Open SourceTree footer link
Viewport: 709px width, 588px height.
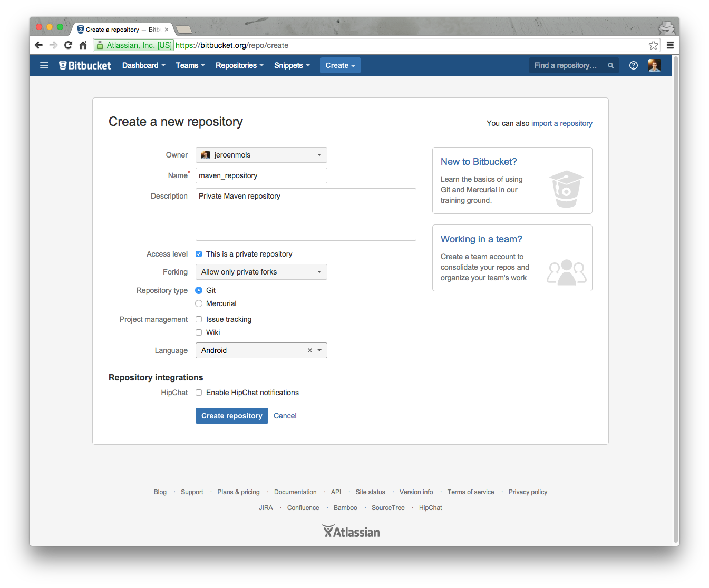click(x=388, y=508)
